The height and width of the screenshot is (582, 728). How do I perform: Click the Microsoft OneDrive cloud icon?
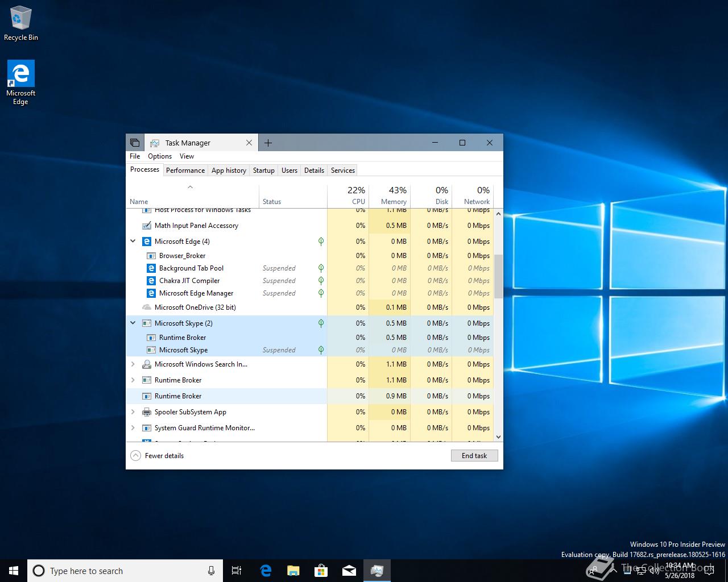[146, 307]
